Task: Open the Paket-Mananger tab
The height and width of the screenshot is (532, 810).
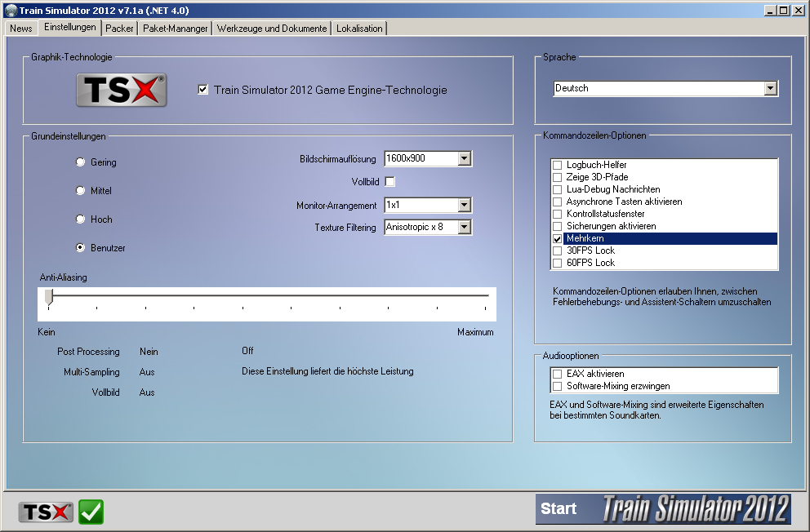Action: [175, 29]
